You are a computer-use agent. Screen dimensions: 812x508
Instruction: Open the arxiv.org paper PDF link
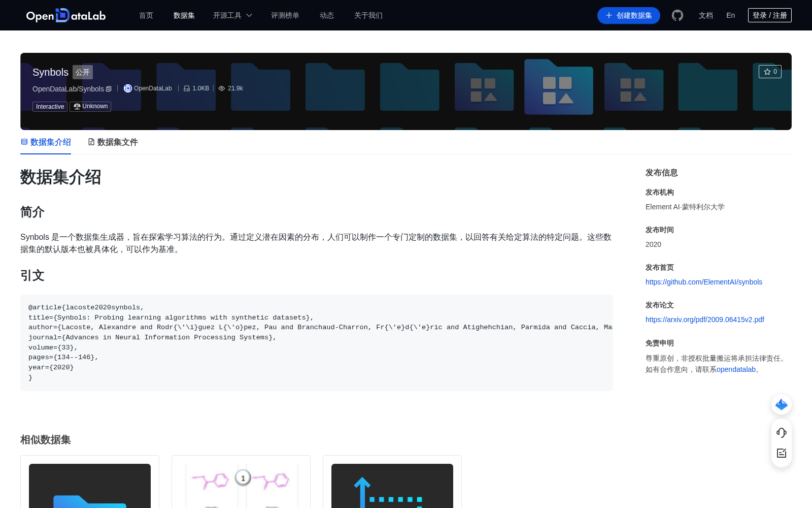705,320
